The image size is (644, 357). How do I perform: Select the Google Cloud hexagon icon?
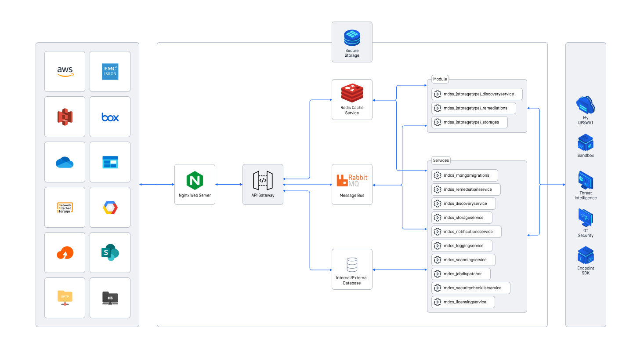tap(110, 208)
